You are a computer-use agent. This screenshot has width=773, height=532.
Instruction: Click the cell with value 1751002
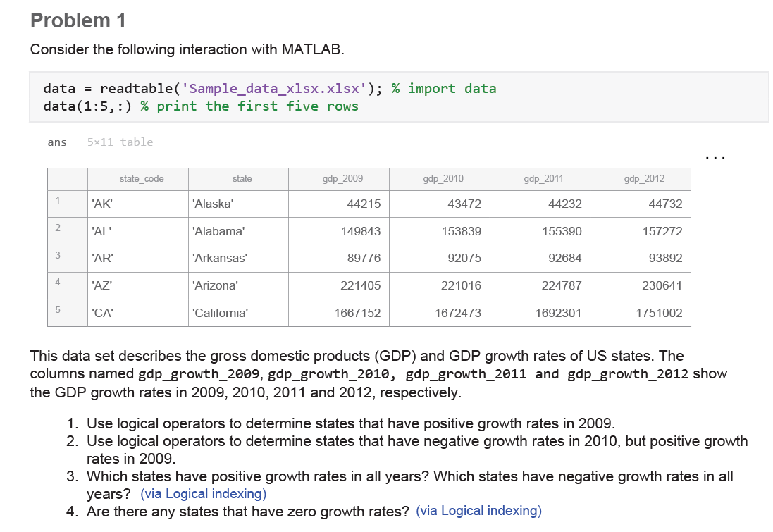pos(641,313)
